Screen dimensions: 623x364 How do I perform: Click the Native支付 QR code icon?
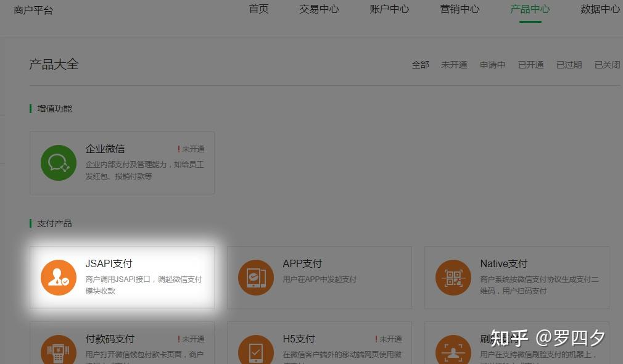(453, 277)
